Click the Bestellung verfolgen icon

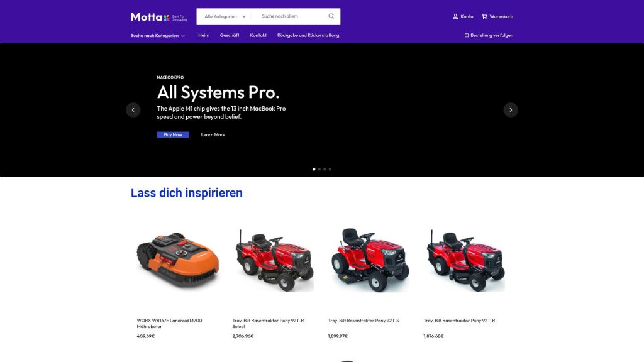point(466,35)
